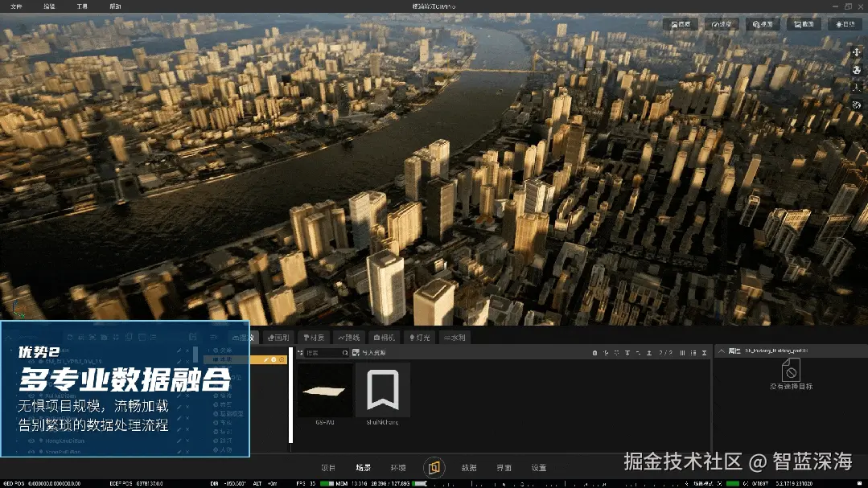
Task: Switch to the 相机 camera tab
Action: pos(385,338)
